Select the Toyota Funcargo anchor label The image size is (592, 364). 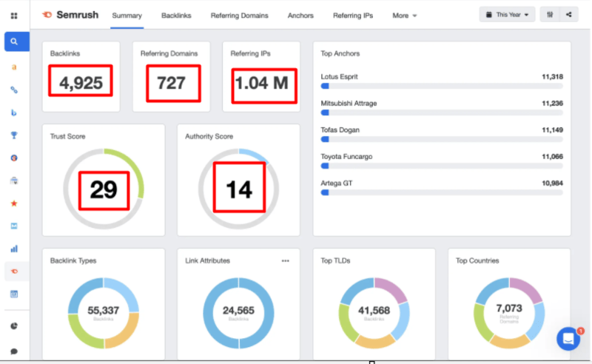coord(346,156)
